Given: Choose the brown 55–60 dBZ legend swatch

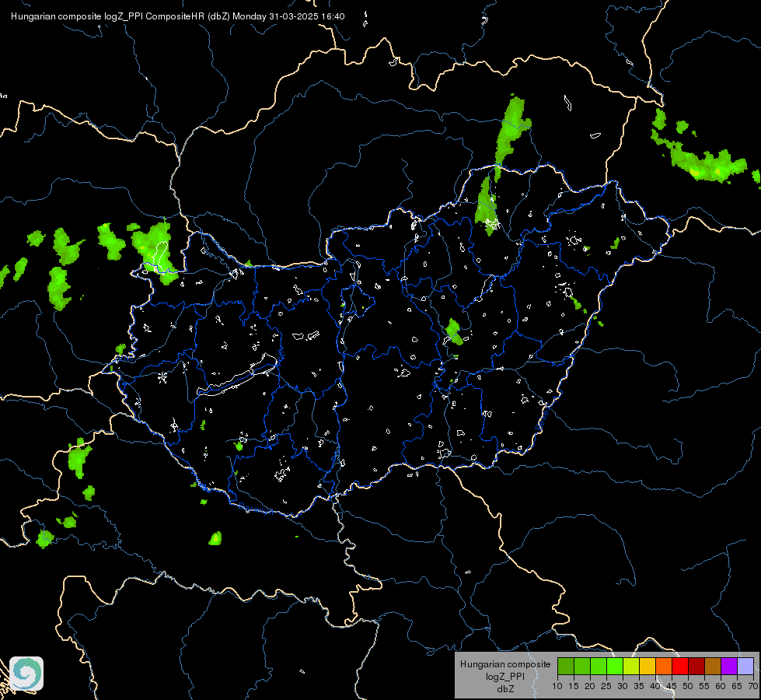Looking at the screenshot, I should 713,666.
